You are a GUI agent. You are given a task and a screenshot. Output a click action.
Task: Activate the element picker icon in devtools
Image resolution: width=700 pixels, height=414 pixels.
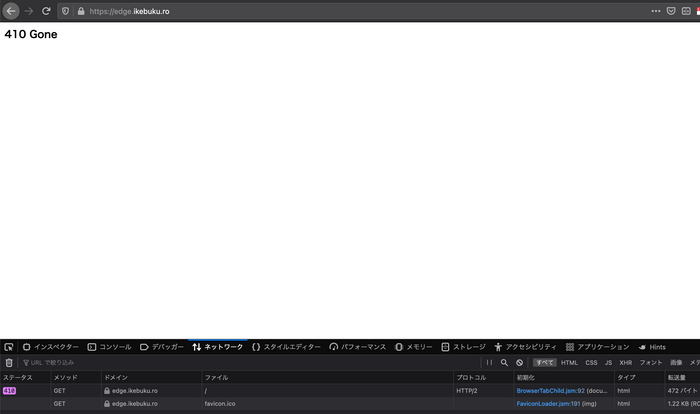(8, 347)
